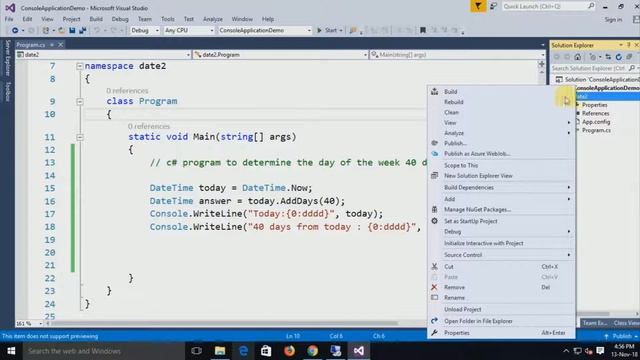Open the Store app from the taskbar
The image size is (640, 360).
(x=266, y=351)
